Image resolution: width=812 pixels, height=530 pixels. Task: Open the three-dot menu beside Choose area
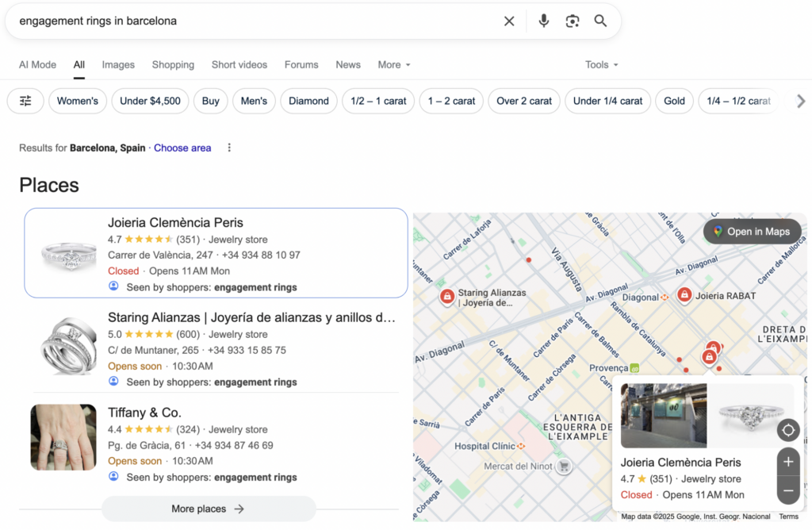click(229, 148)
